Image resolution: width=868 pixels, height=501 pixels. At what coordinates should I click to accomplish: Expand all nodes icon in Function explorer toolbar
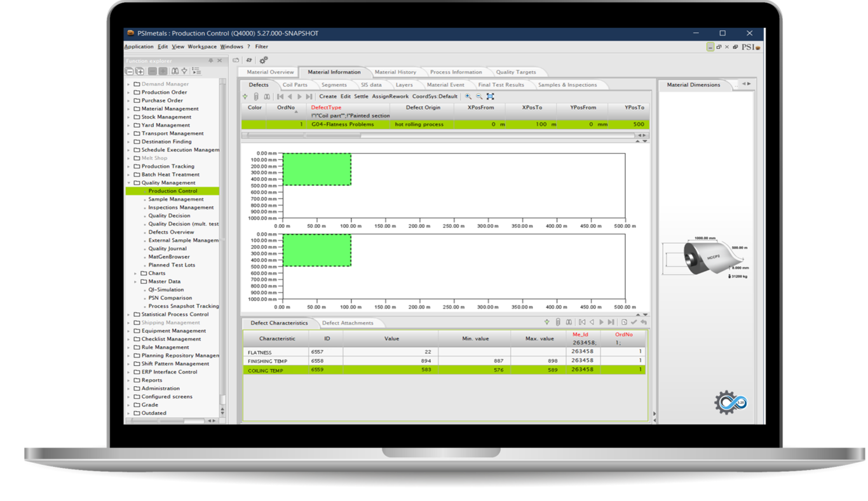point(140,71)
